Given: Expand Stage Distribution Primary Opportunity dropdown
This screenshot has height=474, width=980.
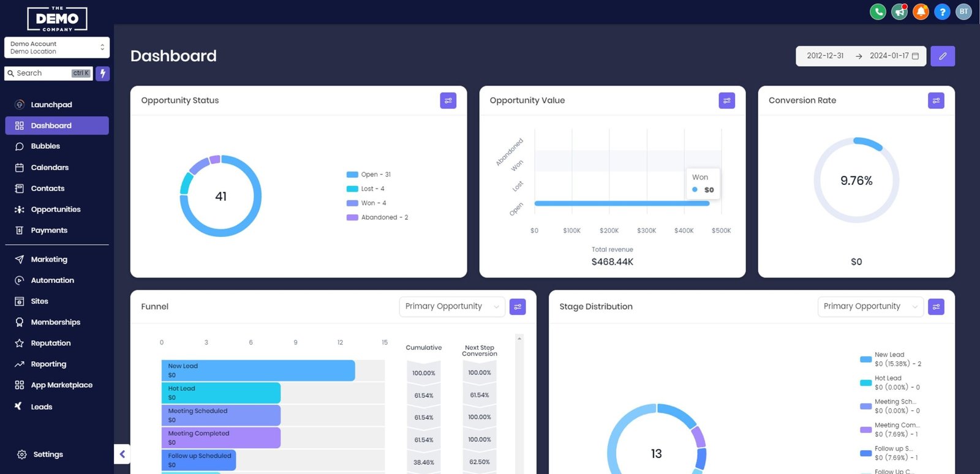Looking at the screenshot, I should click(870, 307).
